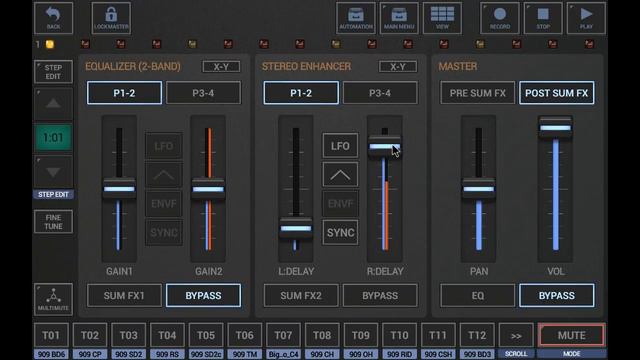Toggle the Lockmaster padlock icon

[x=111, y=18]
